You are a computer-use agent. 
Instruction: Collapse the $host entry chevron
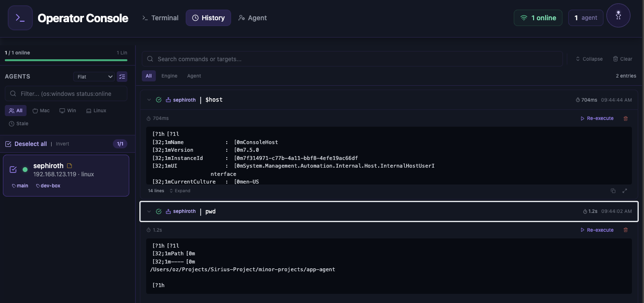pyautogui.click(x=149, y=100)
